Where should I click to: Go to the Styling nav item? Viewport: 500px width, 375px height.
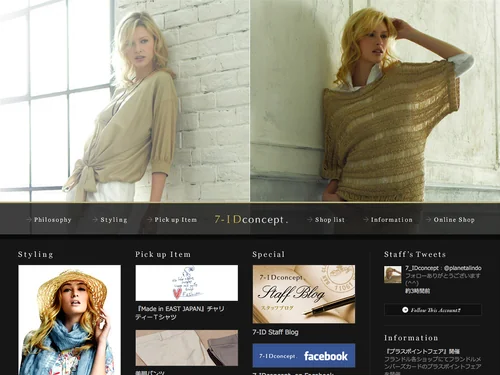point(114,220)
